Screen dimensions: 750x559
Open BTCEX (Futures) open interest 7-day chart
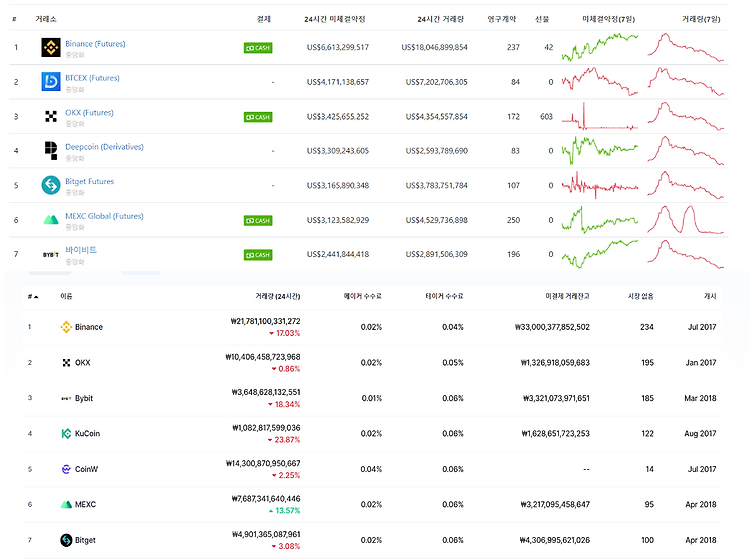pos(600,82)
